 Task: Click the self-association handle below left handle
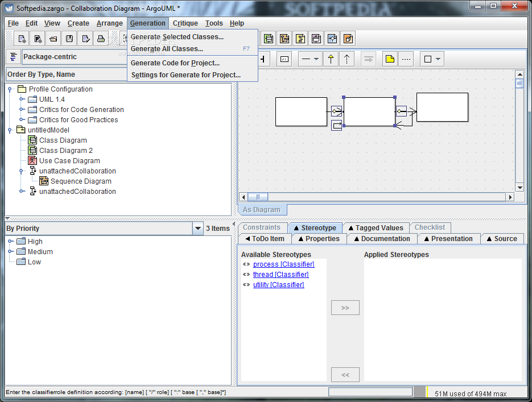tap(337, 126)
